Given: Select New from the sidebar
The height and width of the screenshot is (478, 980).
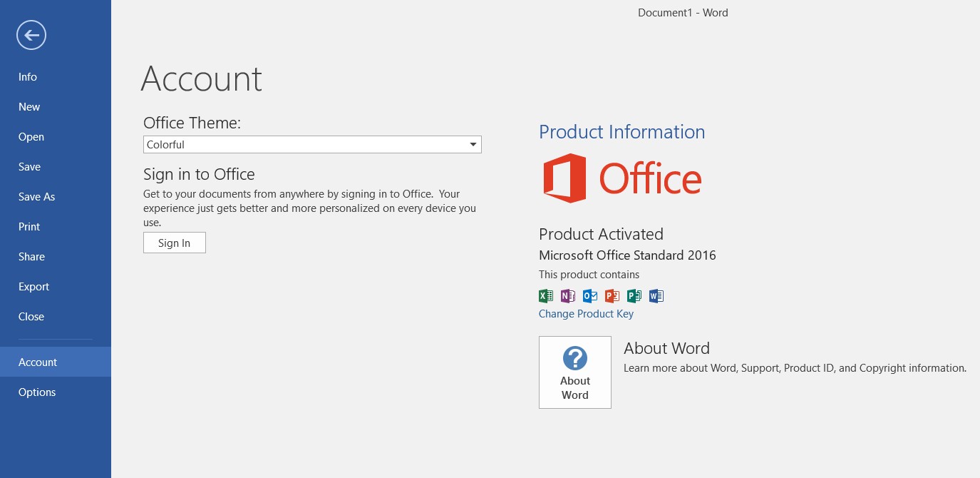Looking at the screenshot, I should [29, 106].
